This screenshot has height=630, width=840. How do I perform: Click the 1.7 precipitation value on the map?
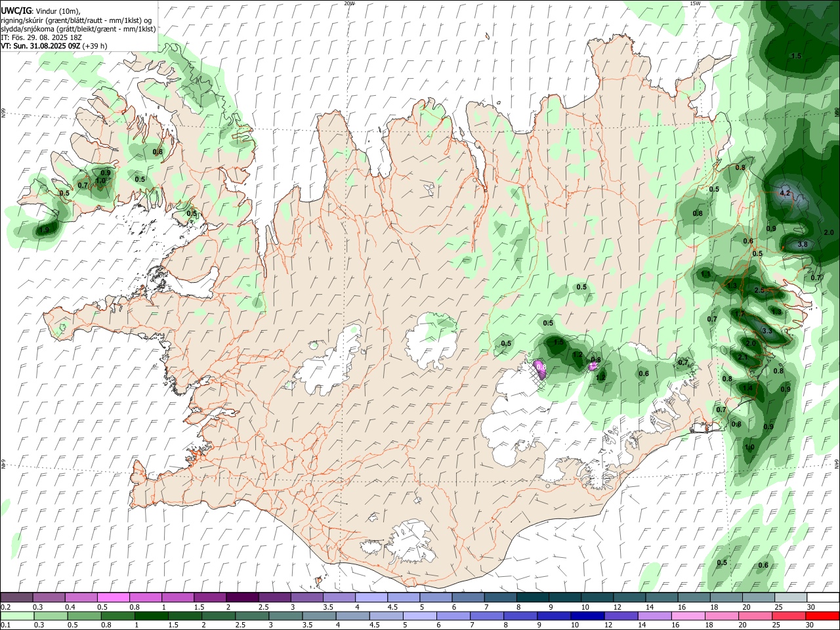(x=740, y=314)
